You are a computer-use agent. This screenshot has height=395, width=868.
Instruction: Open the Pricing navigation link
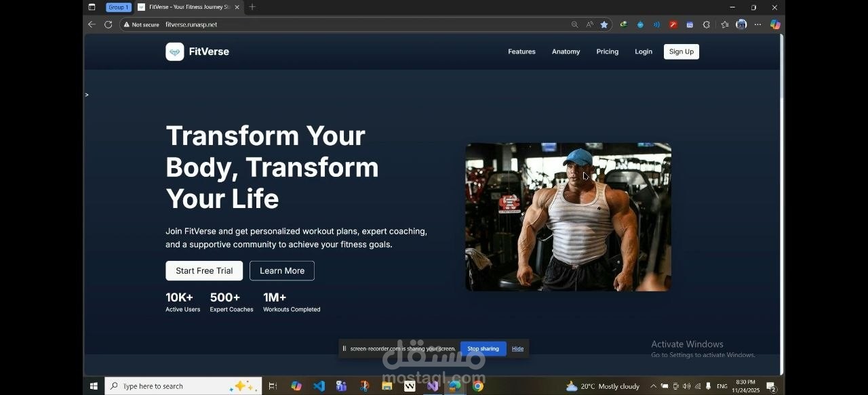click(x=607, y=51)
